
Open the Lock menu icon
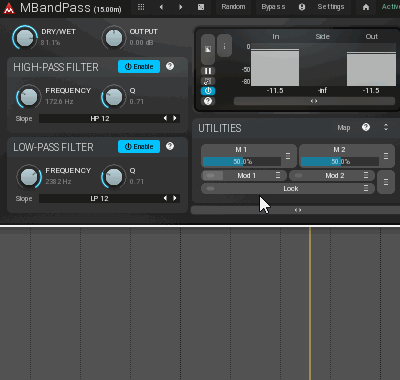coord(366,189)
